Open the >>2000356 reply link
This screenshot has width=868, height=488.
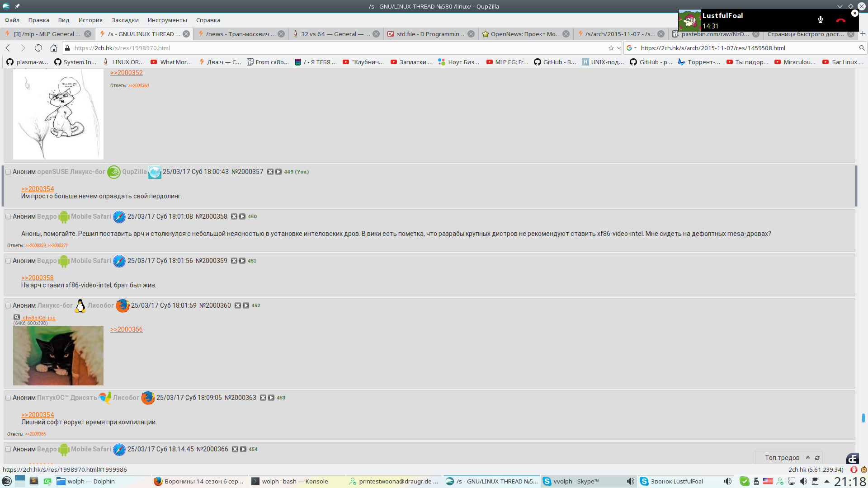coord(127,329)
